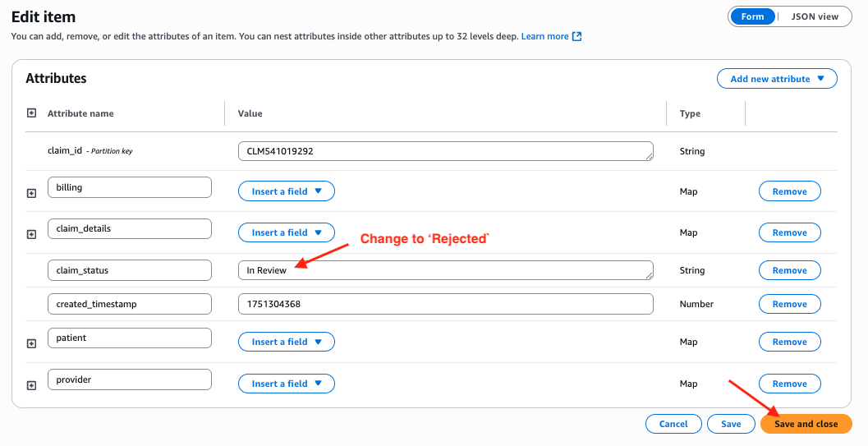Remove the claim_status attribute
The width and height of the screenshot is (868, 446).
pos(789,270)
